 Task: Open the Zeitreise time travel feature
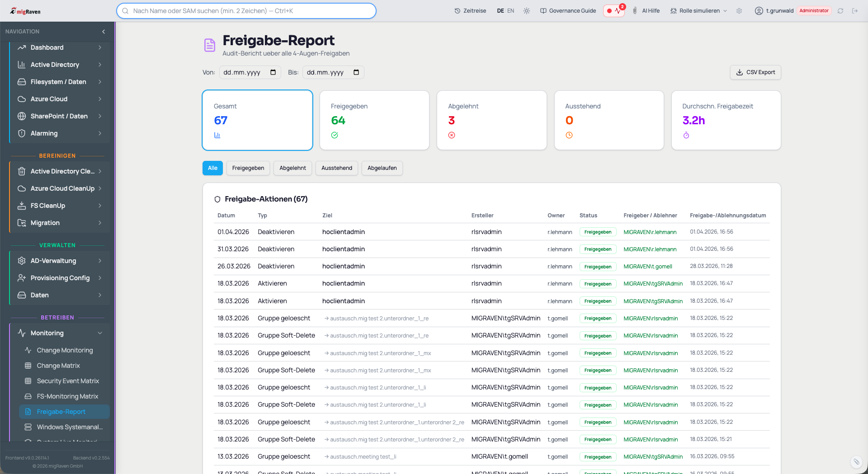(x=470, y=11)
